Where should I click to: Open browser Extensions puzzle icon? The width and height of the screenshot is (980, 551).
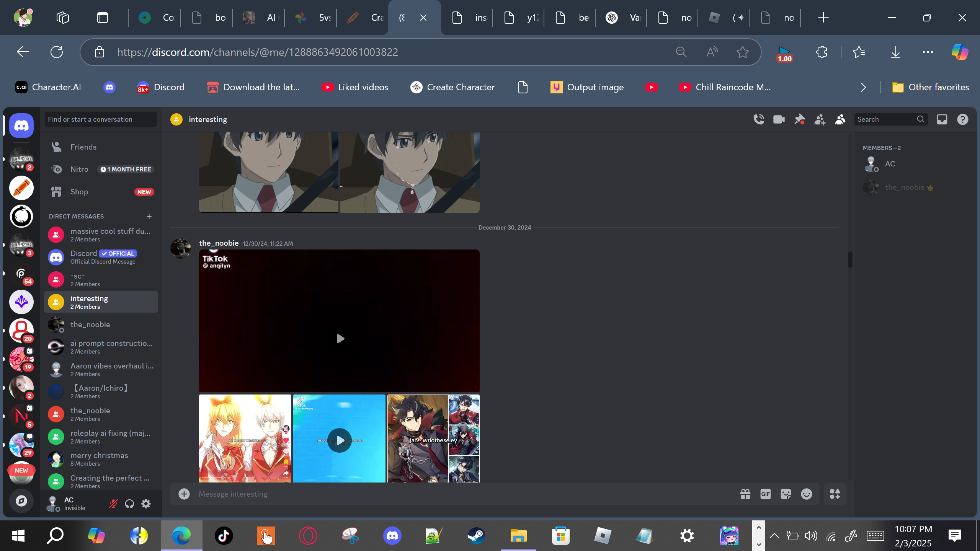coord(822,52)
